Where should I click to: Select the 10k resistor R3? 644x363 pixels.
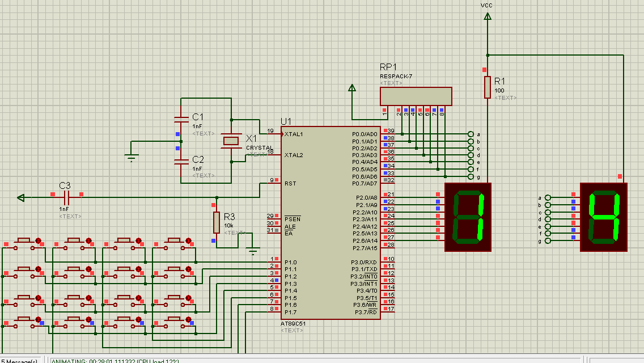(x=216, y=222)
